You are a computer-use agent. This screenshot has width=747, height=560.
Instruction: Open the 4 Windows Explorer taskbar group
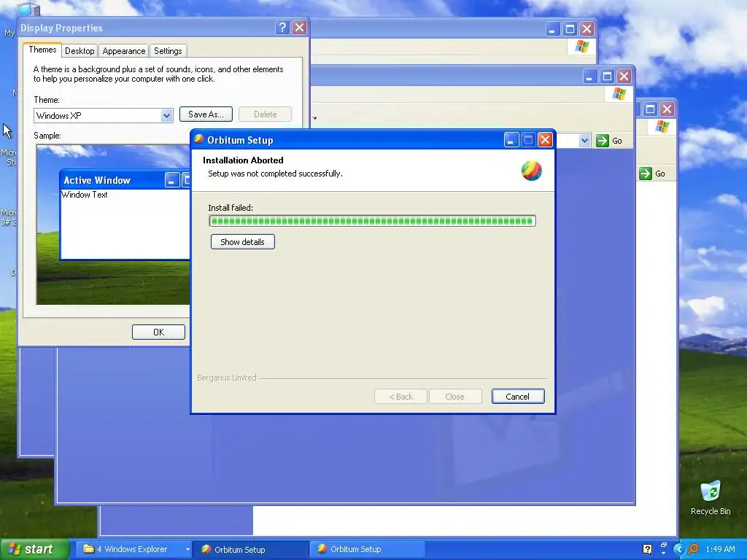pyautogui.click(x=134, y=549)
